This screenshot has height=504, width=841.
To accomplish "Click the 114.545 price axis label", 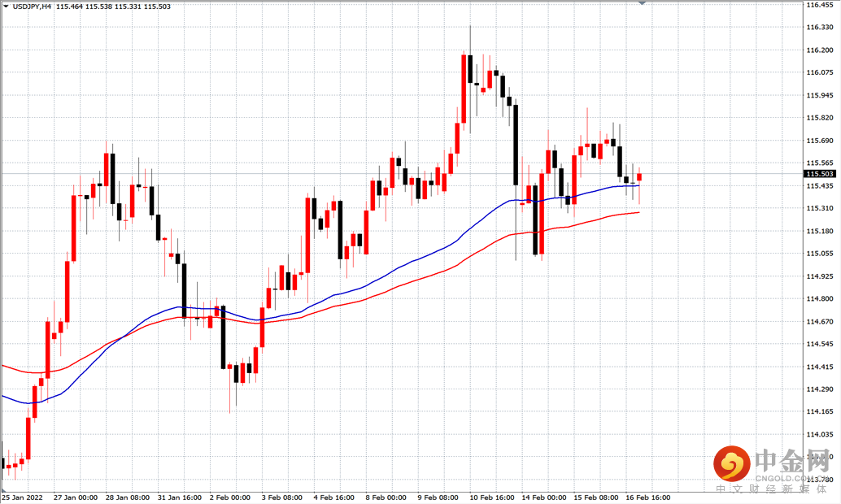I will [x=820, y=344].
